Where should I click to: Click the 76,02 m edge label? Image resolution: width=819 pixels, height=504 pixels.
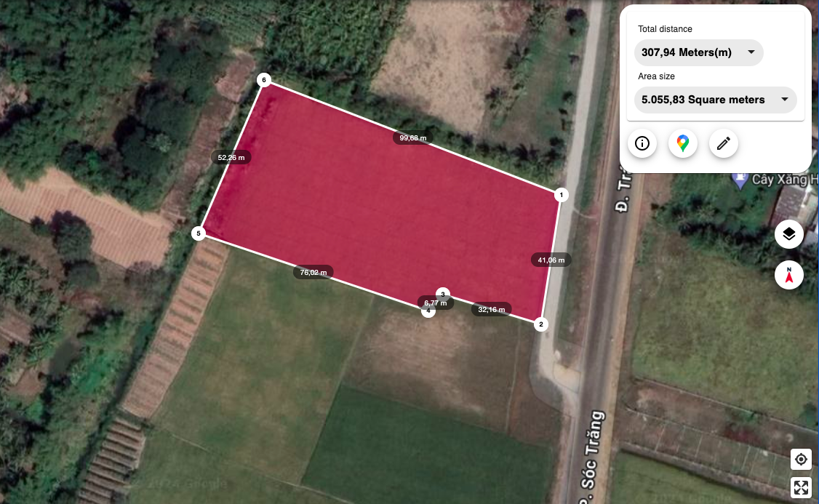[x=313, y=272]
